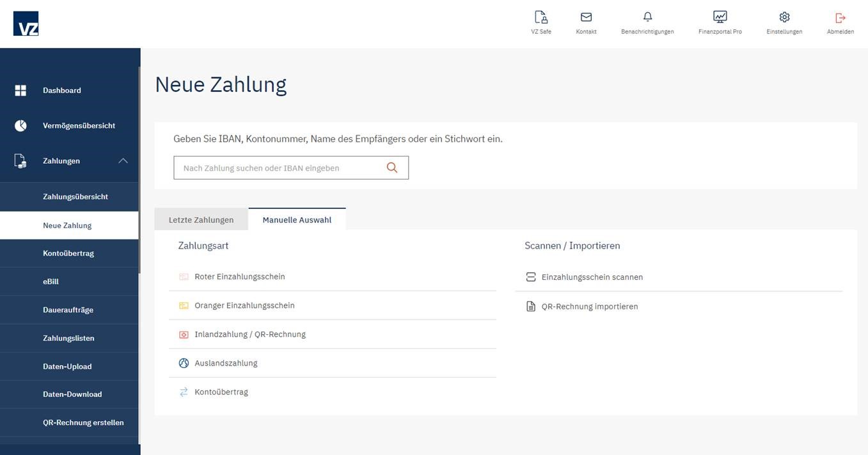Open Benachrichtigungen bell icon
The height and width of the screenshot is (455, 868).
tap(647, 17)
